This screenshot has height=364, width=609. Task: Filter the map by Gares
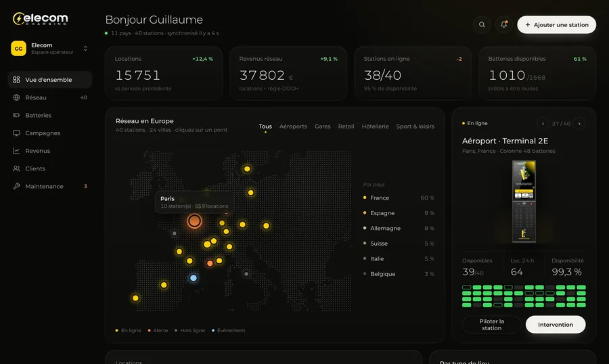click(x=322, y=127)
